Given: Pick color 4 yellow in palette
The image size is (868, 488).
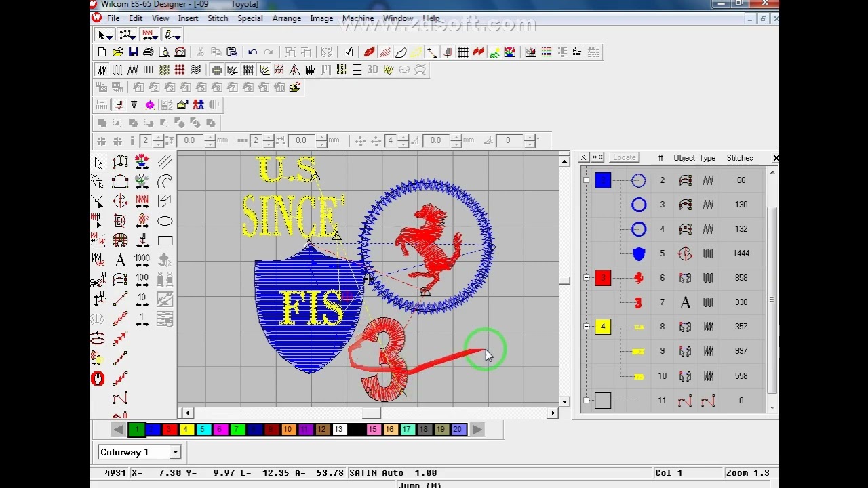Looking at the screenshot, I should [x=186, y=429].
